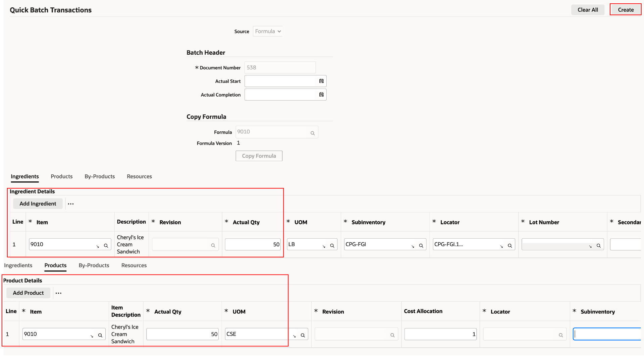Open the UOM search magnifier for LB

[332, 244]
